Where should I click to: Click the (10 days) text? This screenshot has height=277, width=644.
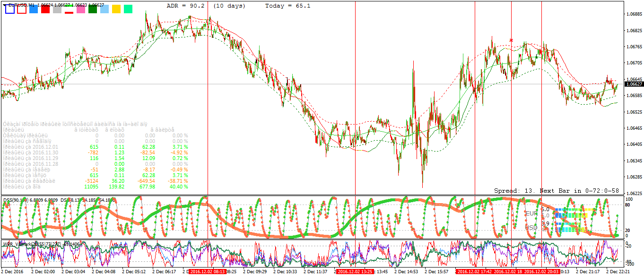tap(229, 6)
